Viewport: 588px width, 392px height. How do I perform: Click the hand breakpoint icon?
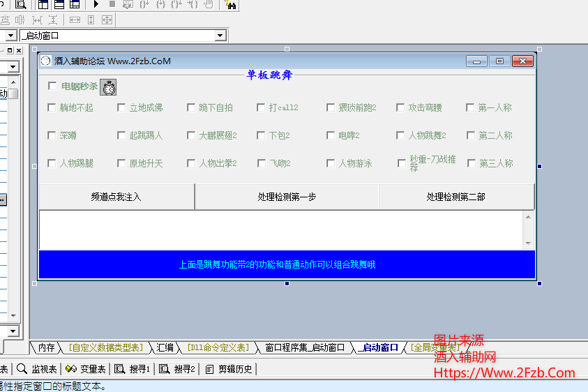tap(209, 4)
